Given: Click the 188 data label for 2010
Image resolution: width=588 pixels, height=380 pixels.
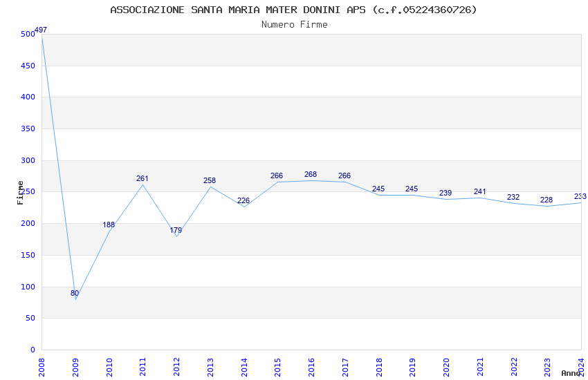Looking at the screenshot, I should (x=109, y=225).
